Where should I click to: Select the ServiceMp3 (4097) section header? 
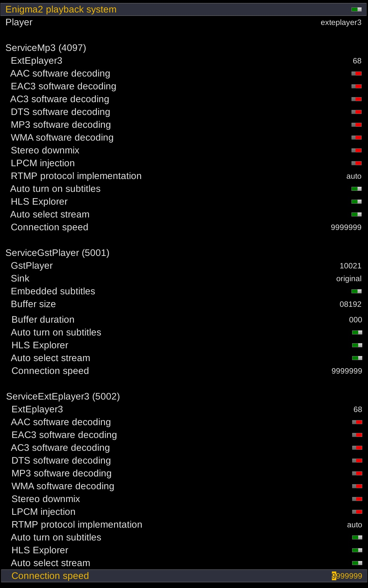[x=46, y=48]
